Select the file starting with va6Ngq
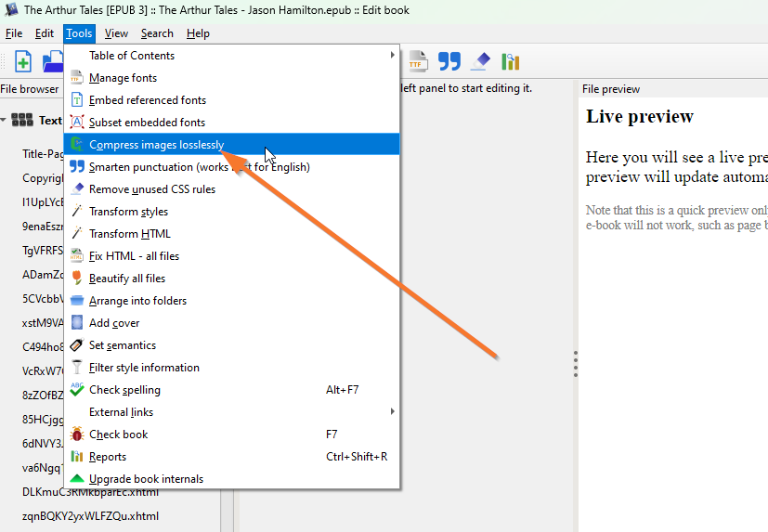768x532 pixels. 43,467
